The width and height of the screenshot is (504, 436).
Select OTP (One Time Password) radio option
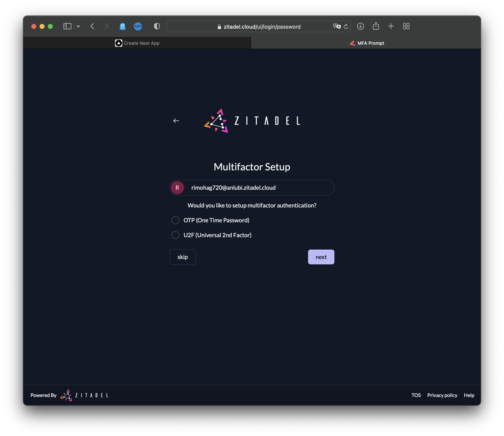pyautogui.click(x=175, y=220)
